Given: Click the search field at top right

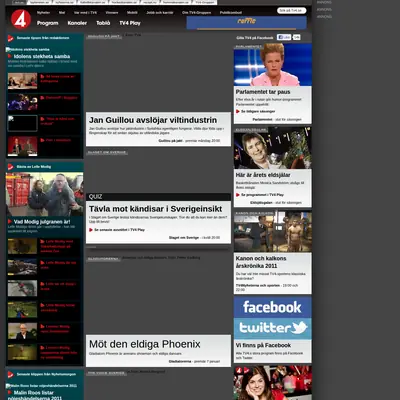Looking at the screenshot, I should (x=292, y=11).
